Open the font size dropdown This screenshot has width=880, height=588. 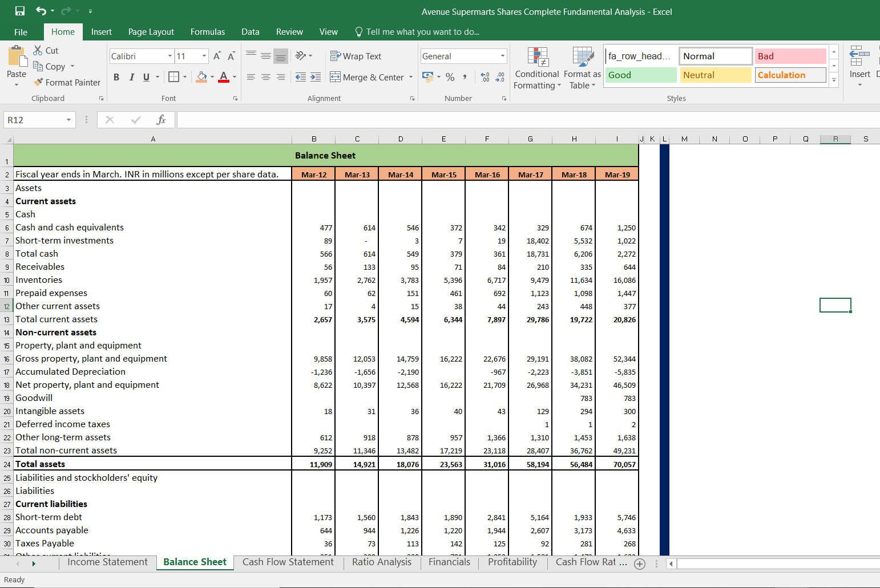coord(204,56)
